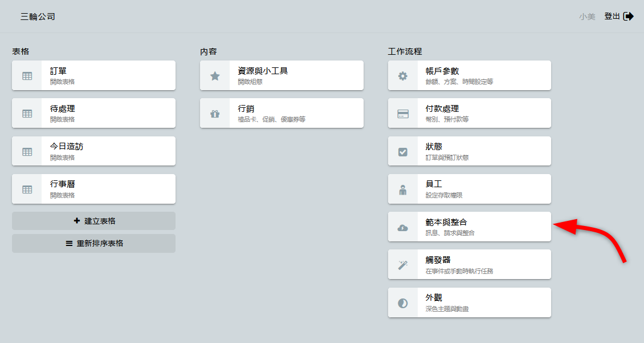644x343 pixels.
Task: Click the magic wand icon for 觸發器
Action: click(x=403, y=265)
